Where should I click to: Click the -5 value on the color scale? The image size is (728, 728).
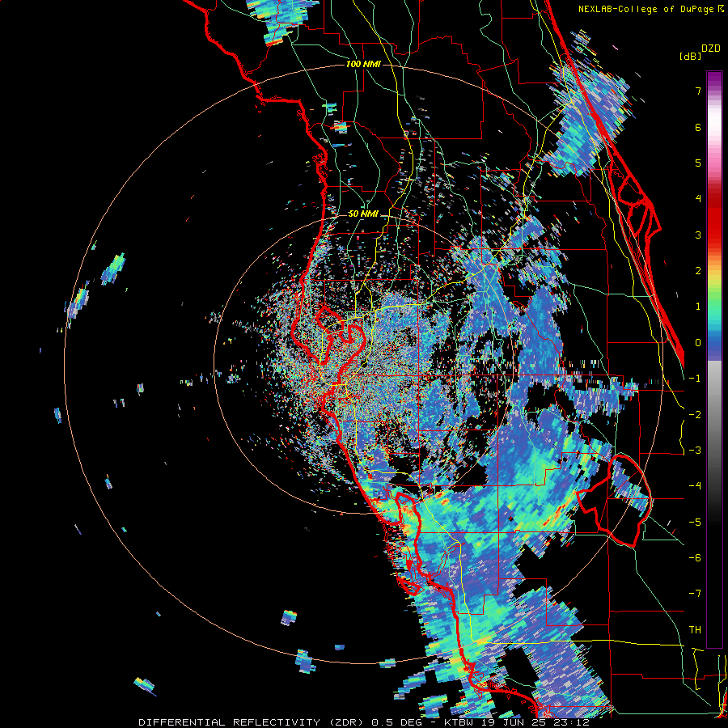(x=695, y=523)
